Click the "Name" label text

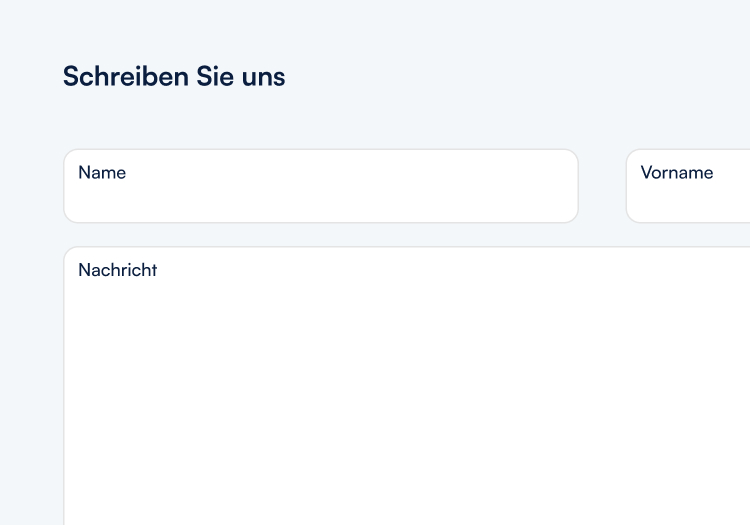(102, 172)
